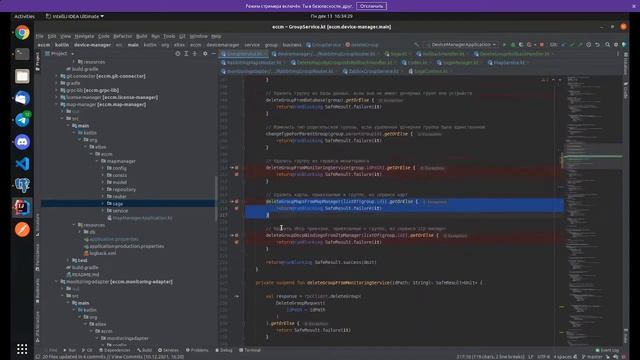Toggle breakpoint on failure line under deleteGroupMapsFromMapManager
This screenshot has height=360, width=640.
[x=236, y=208]
